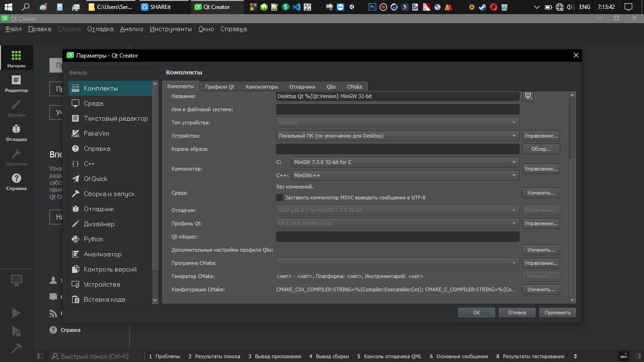Enable MSVC UTF-8 output checkbox
The height and width of the screenshot is (362, 644).
tap(280, 197)
